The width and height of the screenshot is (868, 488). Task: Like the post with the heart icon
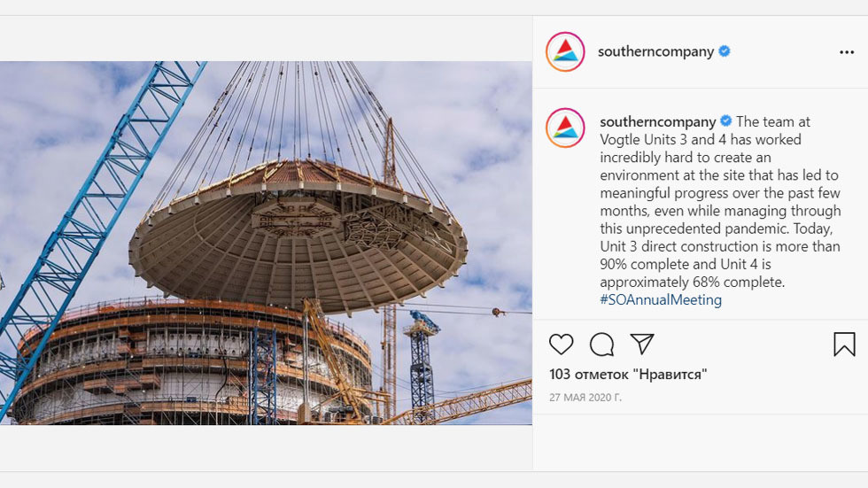(x=561, y=345)
